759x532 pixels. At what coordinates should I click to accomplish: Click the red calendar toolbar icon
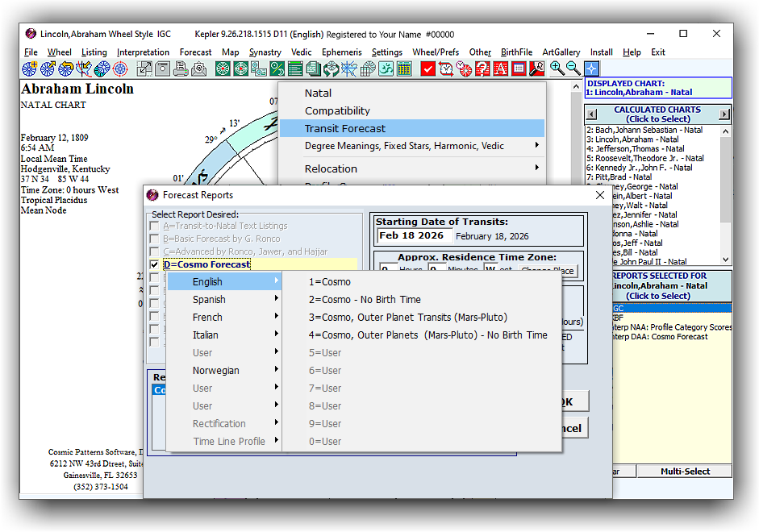(519, 69)
